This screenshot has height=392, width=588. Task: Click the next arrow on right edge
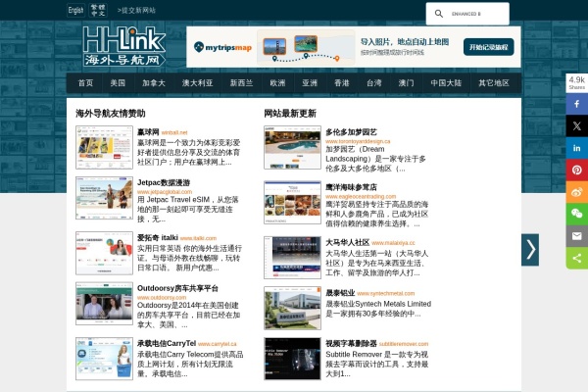point(530,250)
